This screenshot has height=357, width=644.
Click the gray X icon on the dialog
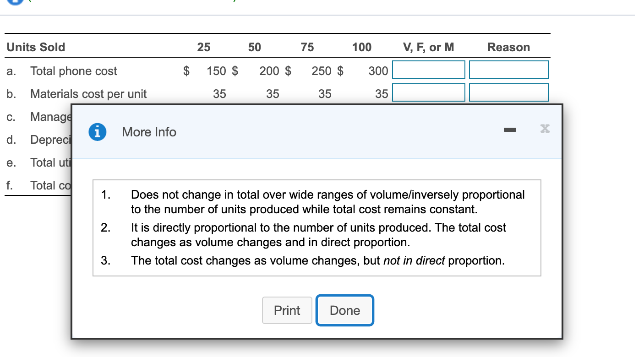(x=545, y=129)
